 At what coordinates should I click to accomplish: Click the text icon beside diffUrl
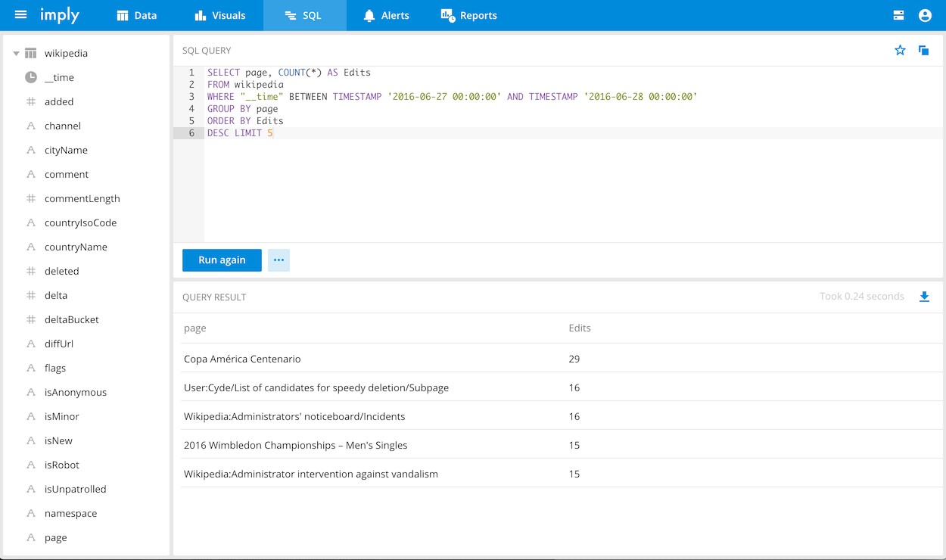[x=31, y=344]
